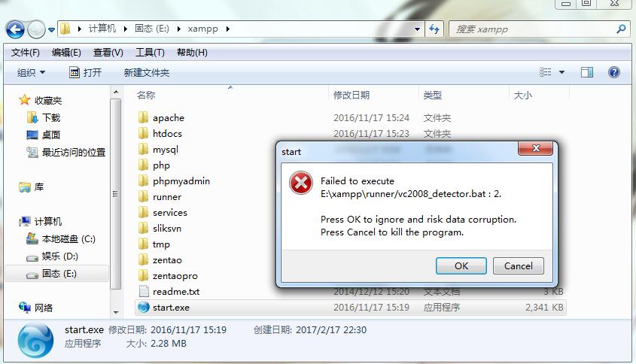Click the blue Back navigation arrow
Viewport: 636px width, 364px height.
(x=15, y=29)
